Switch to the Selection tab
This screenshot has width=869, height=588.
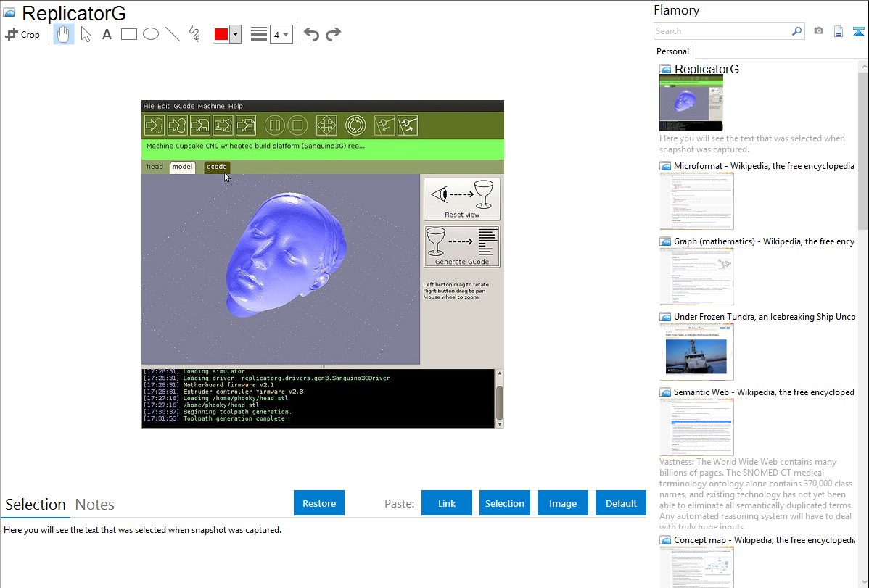35,505
